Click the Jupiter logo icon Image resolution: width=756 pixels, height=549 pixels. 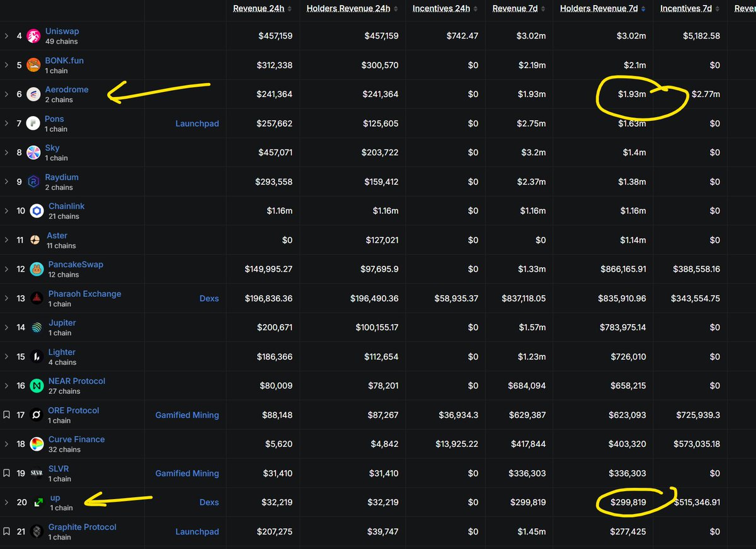(38, 327)
